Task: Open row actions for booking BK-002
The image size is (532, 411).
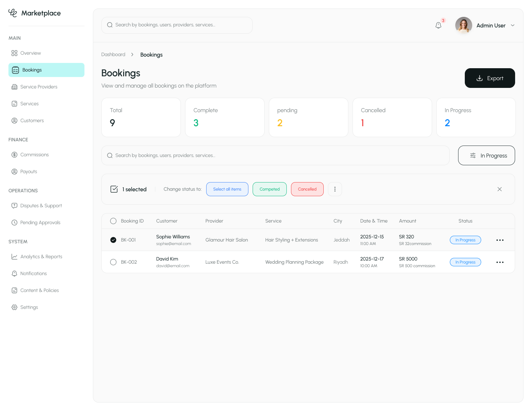Action: click(x=500, y=262)
